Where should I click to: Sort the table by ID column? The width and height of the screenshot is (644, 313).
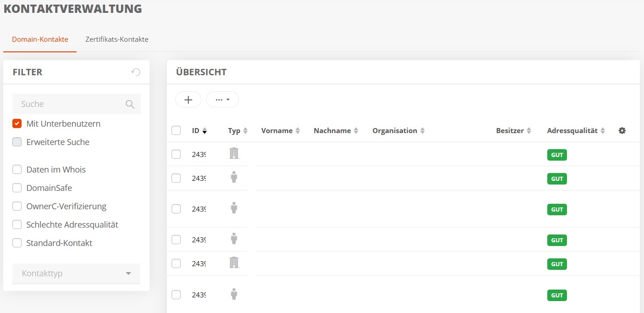tap(200, 131)
